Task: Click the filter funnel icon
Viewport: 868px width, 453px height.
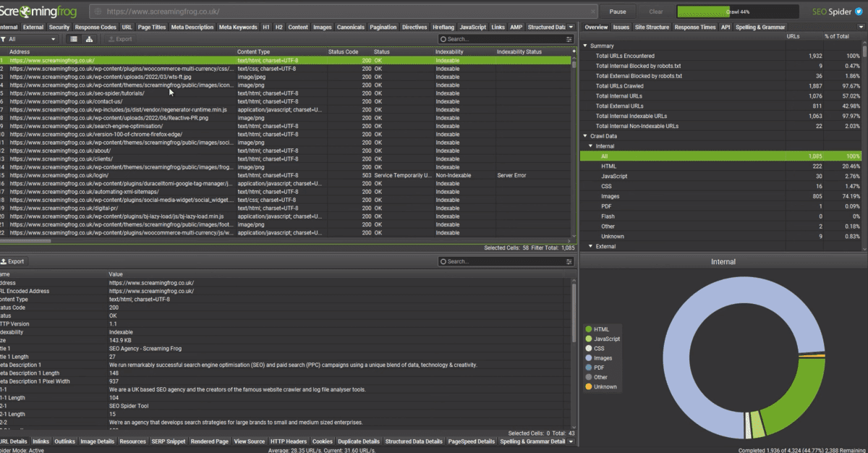Action: [x=4, y=39]
